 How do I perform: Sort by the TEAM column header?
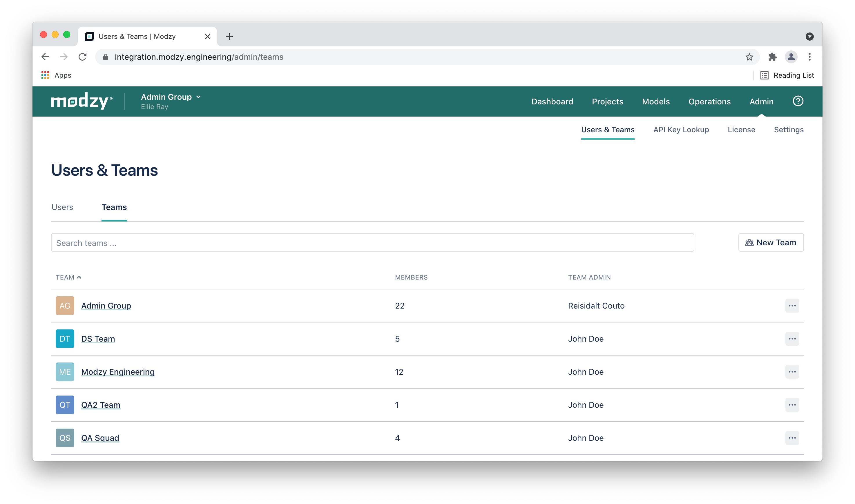point(68,277)
